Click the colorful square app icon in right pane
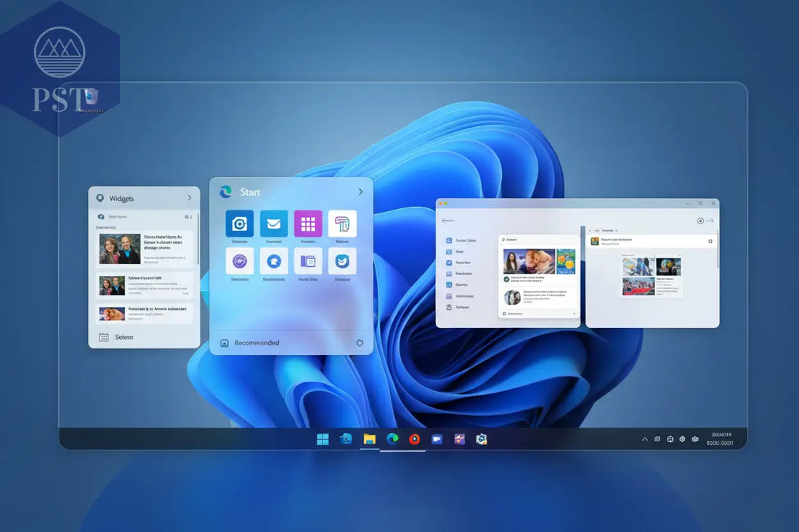 point(595,241)
